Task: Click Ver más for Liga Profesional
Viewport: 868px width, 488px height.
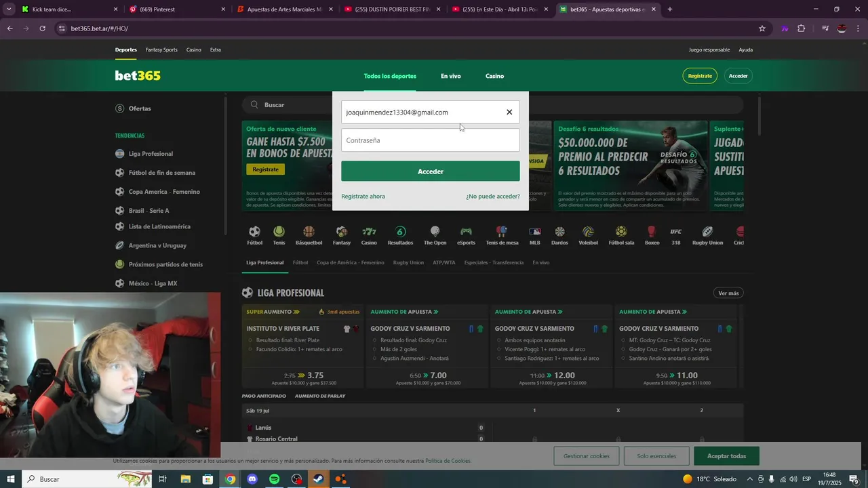Action: click(728, 293)
